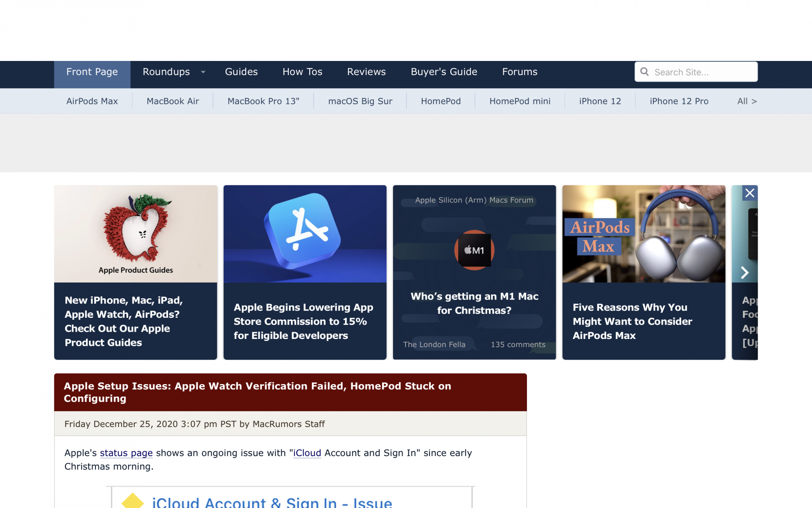Screen dimensions: 812x508
Task: Follow the iCloud hyperlink in the article
Action: [307, 453]
